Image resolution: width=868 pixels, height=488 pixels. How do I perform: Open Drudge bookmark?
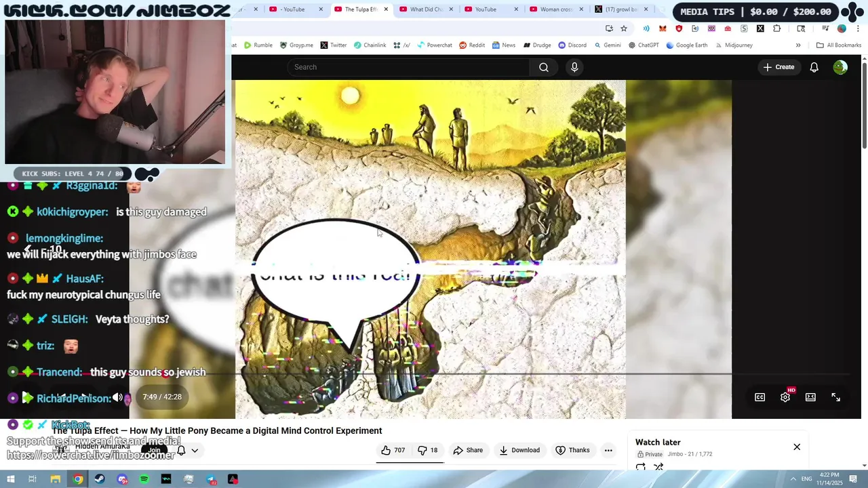coord(537,45)
